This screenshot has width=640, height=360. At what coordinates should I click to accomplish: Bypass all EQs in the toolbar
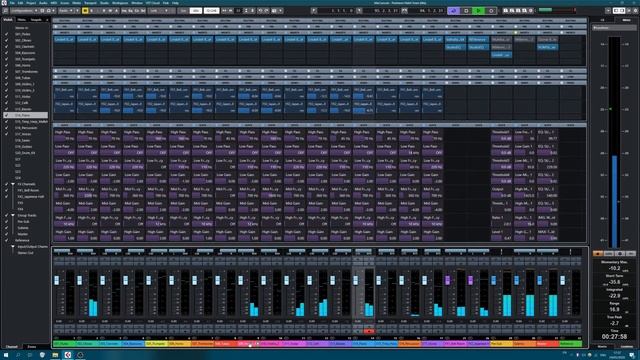tap(130, 11)
